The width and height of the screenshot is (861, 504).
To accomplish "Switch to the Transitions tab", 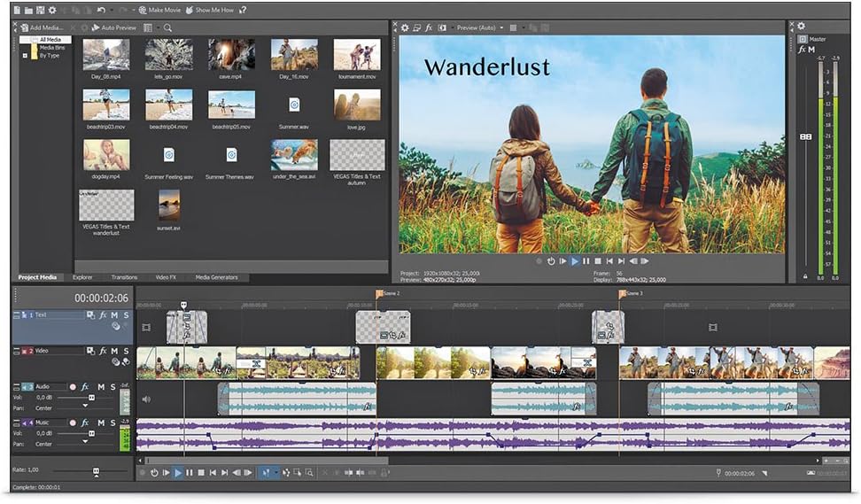I will pyautogui.click(x=124, y=277).
